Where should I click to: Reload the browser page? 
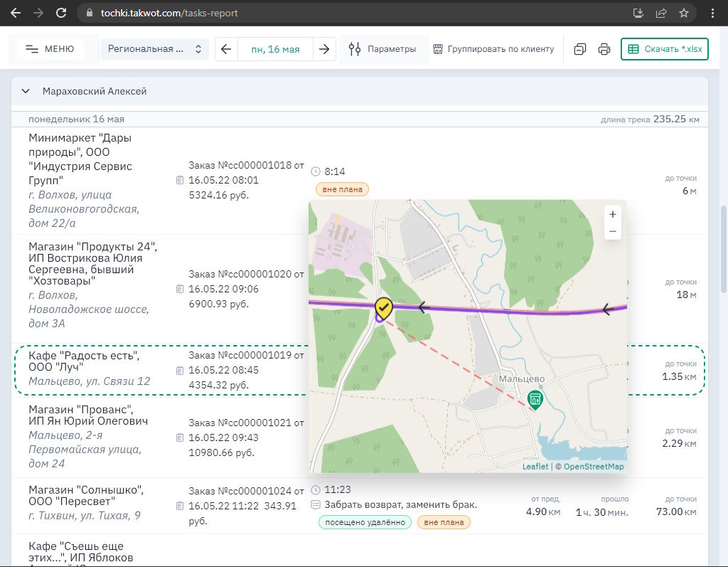(x=61, y=13)
